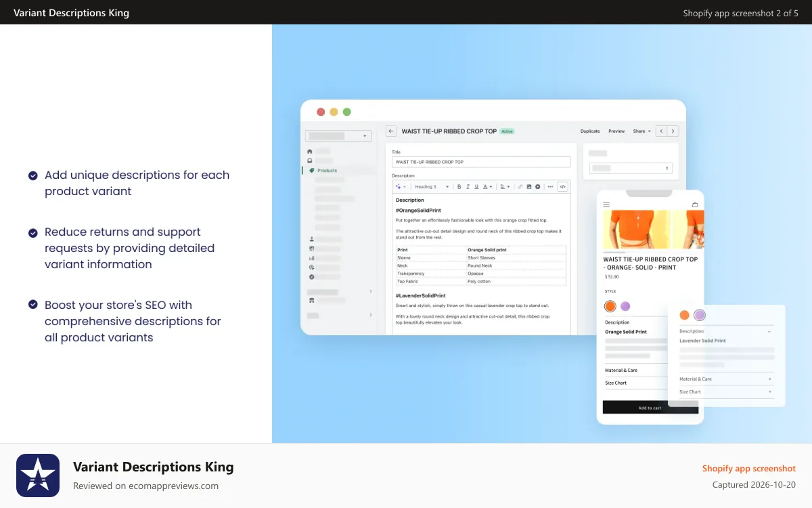
Task: Open the hamburger menu in the mobile preview
Action: 606,204
